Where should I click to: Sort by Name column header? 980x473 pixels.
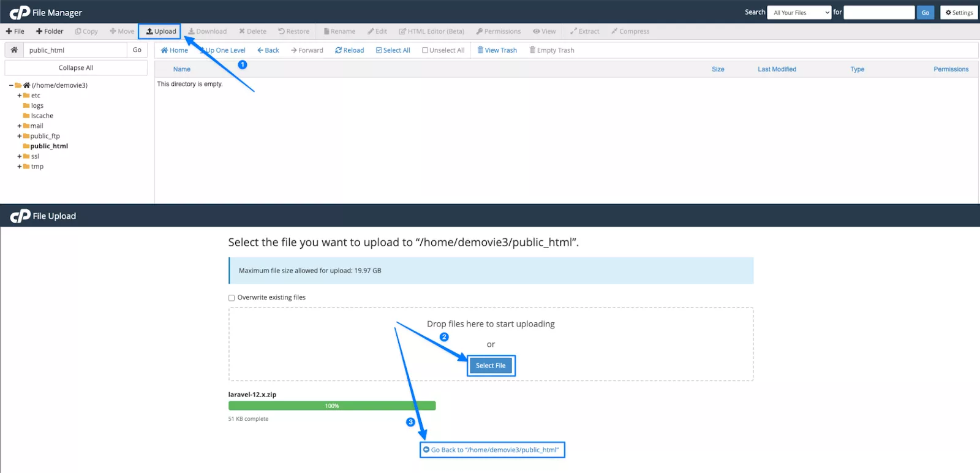point(182,69)
